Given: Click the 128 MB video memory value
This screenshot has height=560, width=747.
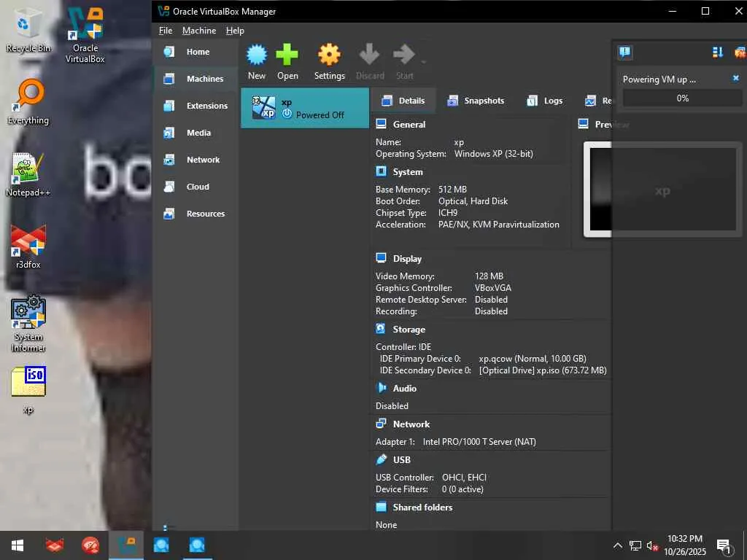Looking at the screenshot, I should pos(489,276).
